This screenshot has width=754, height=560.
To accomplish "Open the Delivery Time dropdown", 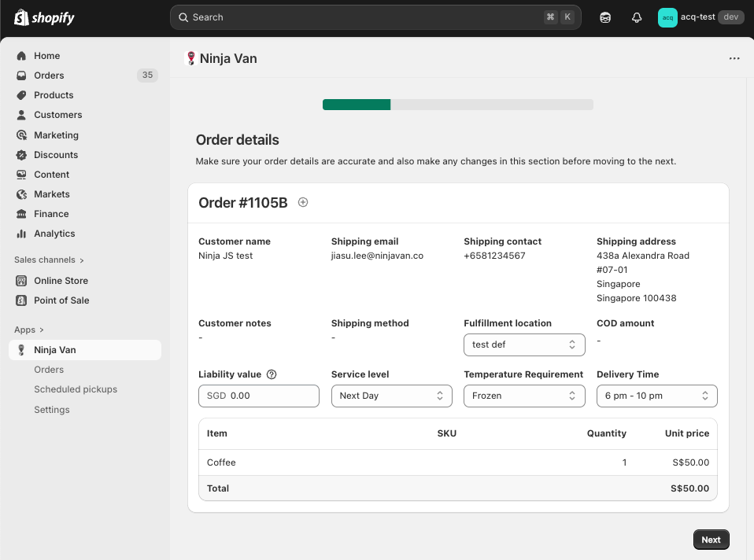I will point(656,396).
